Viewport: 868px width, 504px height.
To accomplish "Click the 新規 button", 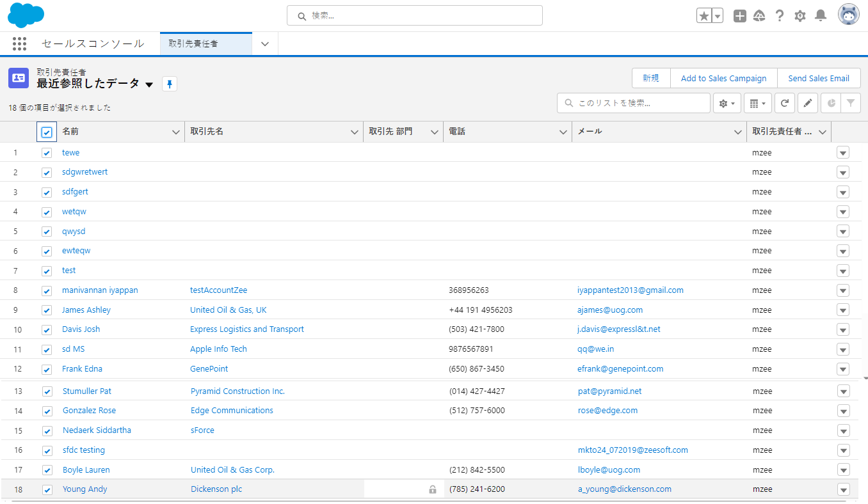I will point(651,78).
